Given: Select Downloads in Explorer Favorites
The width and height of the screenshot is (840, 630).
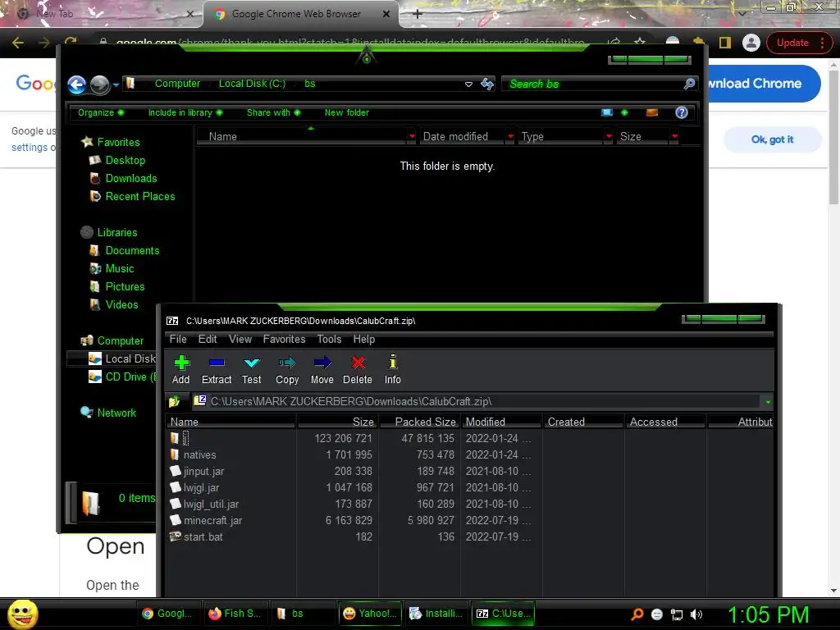Looking at the screenshot, I should click(x=130, y=178).
